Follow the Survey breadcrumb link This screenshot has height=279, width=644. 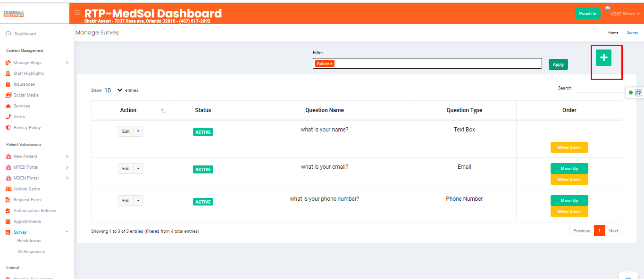coord(633,33)
